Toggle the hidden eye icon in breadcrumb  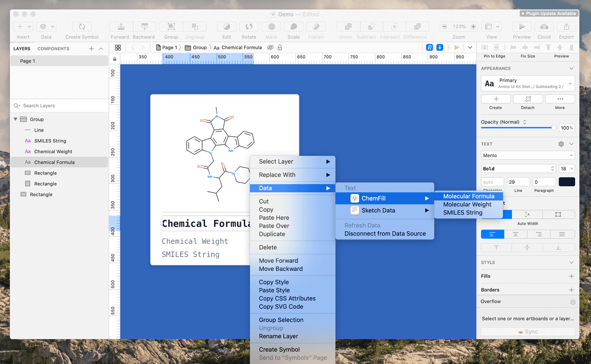(270, 47)
